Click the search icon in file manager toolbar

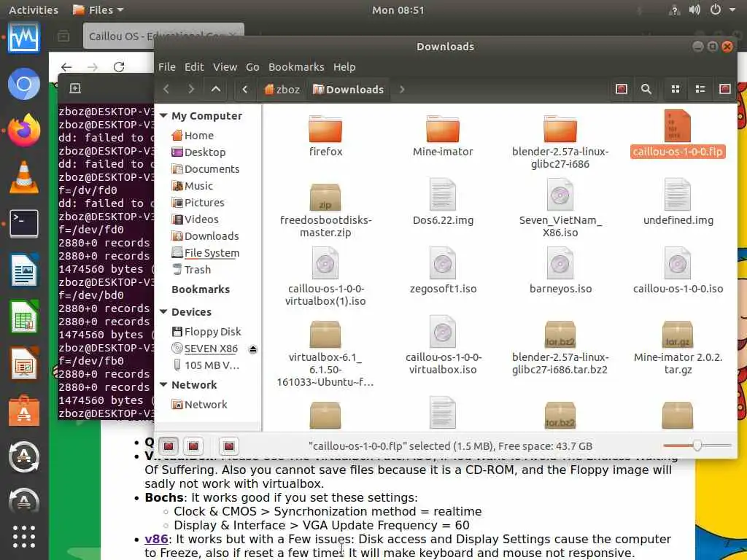646,89
